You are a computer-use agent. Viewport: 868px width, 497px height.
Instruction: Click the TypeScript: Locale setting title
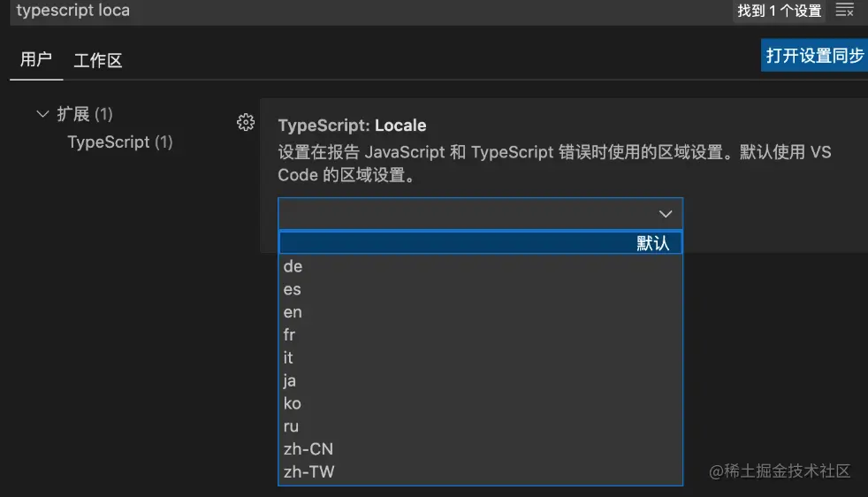(x=352, y=126)
